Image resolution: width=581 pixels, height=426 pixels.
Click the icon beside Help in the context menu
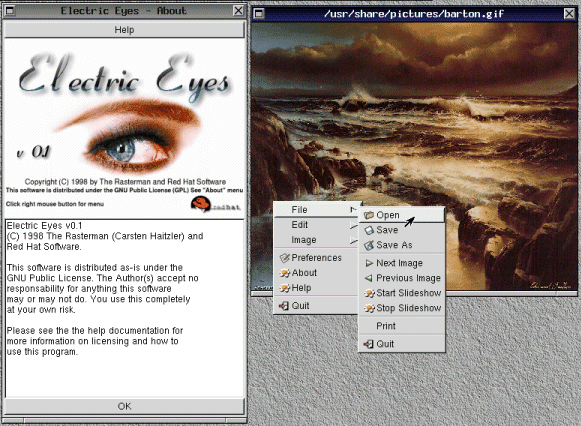(x=285, y=288)
